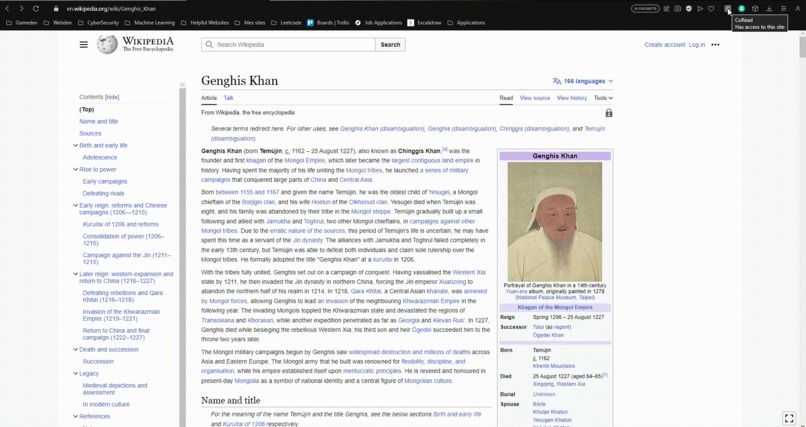Screen dimensions: 806x427
Task: Collapse the Rise to power section chevron
Action: (x=76, y=170)
